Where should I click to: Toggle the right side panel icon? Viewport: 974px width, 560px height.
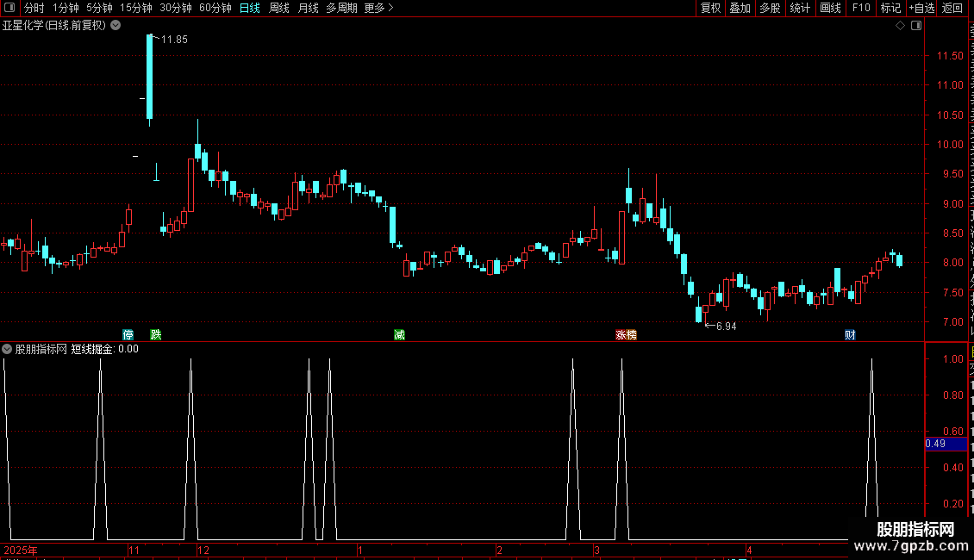tap(916, 26)
